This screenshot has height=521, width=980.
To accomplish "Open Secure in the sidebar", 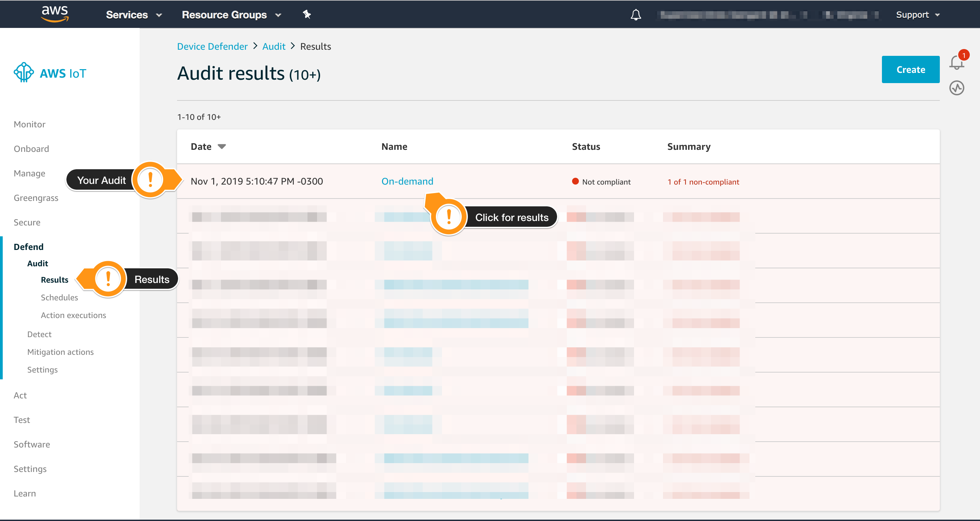I will [x=27, y=222].
